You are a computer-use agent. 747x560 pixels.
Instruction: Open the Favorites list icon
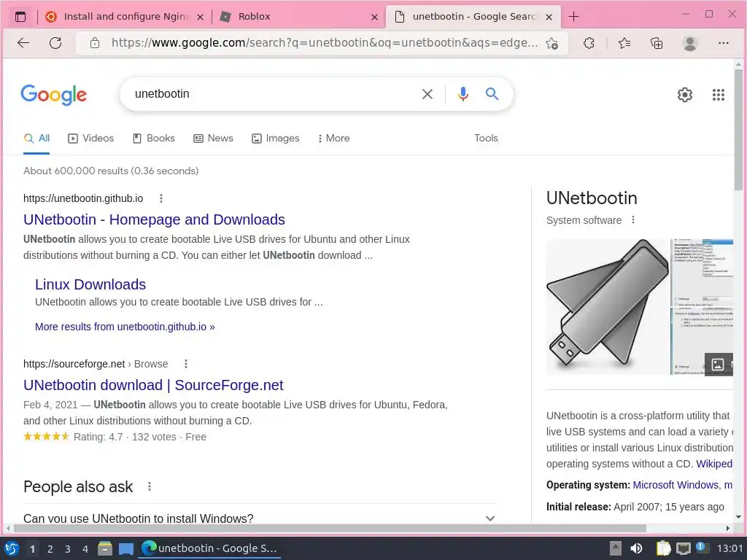624,43
